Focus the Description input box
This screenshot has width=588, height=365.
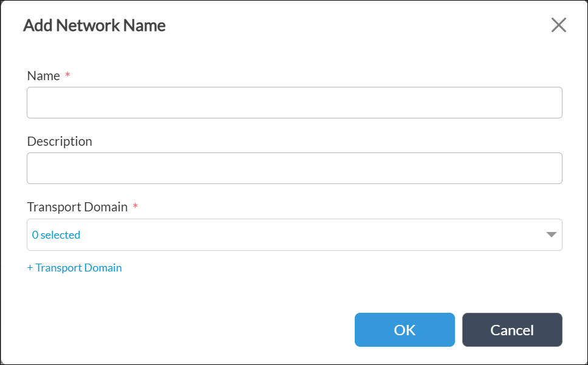[x=295, y=168]
